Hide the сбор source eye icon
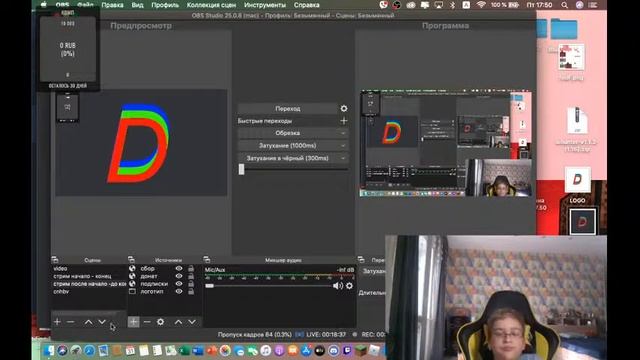 point(179,269)
